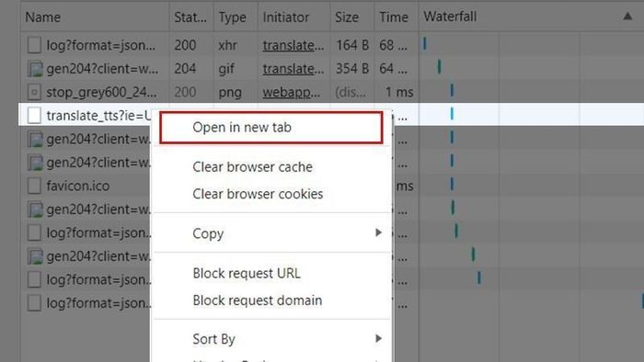Click translate_tts waterfall timing bar
The width and height of the screenshot is (644, 362).
click(452, 114)
